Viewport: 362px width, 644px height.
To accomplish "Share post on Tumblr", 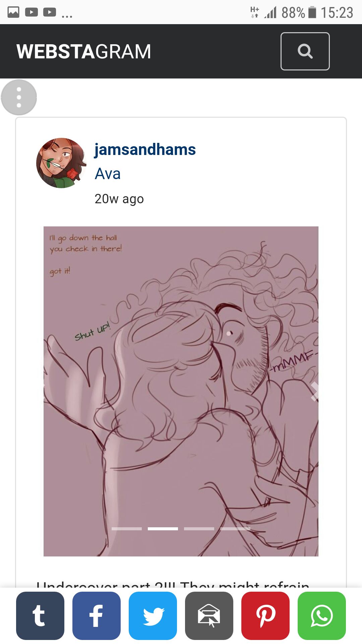I will (40, 616).
